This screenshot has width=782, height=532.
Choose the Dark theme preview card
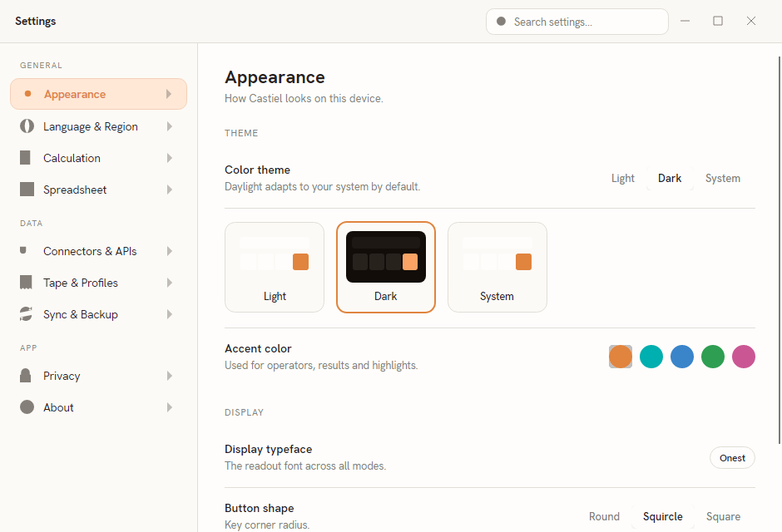coord(385,267)
